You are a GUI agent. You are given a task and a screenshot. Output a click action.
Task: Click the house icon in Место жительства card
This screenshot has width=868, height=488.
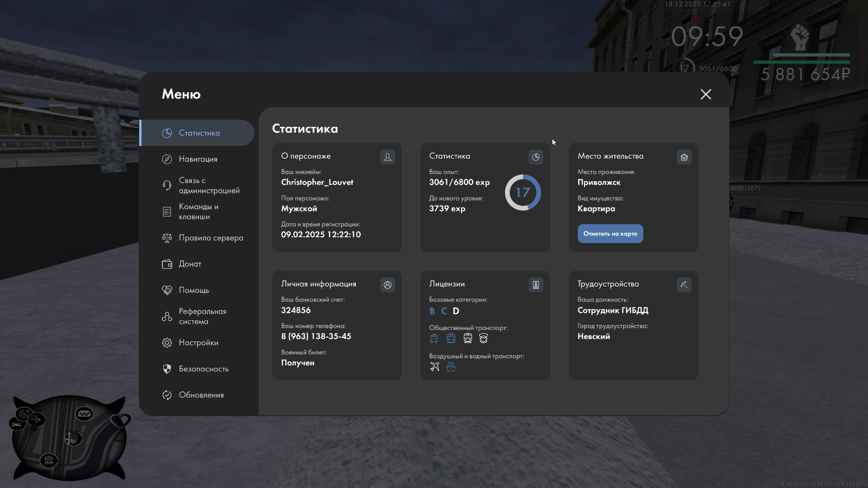click(684, 157)
